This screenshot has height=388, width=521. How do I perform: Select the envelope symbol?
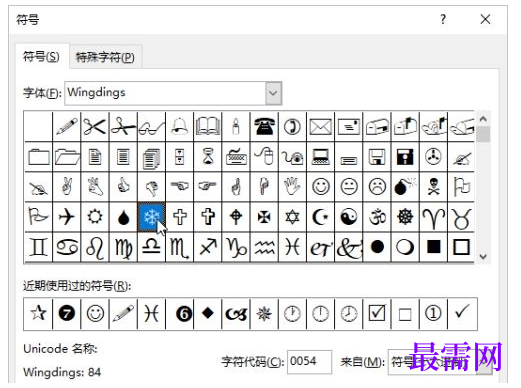click(321, 127)
